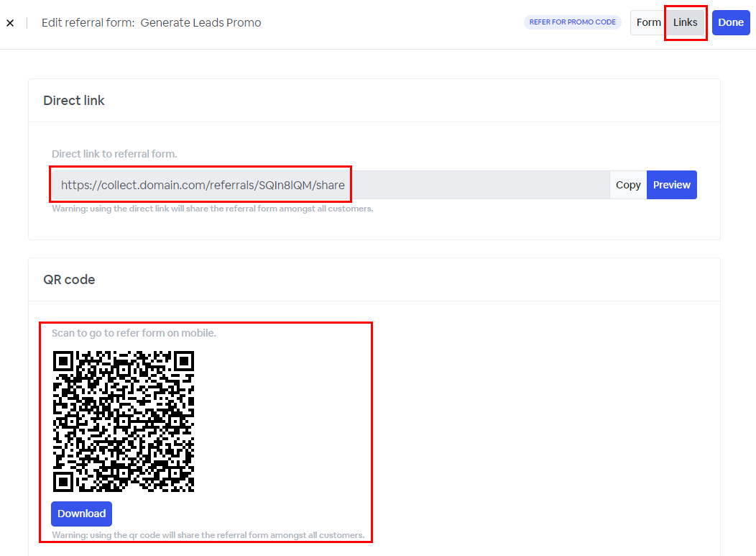Click the QR code's bottom-left finder square
756x556 pixels.
64,480
